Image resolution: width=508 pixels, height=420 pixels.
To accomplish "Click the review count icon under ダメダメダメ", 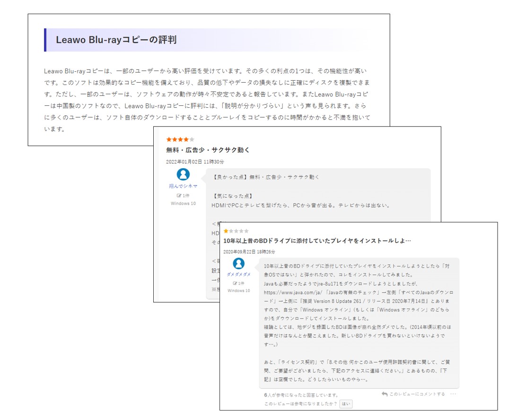I will (x=235, y=283).
